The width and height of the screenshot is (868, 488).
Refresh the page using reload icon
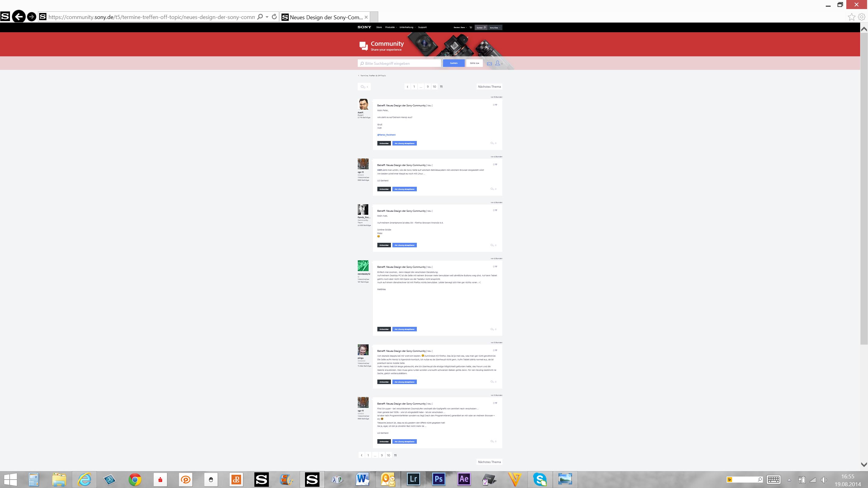tap(274, 17)
